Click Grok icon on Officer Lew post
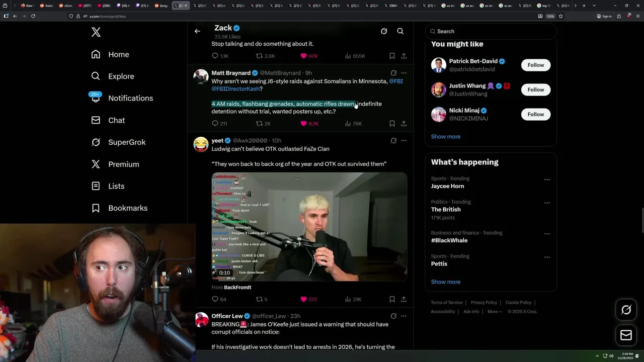644x362 pixels. [393, 316]
